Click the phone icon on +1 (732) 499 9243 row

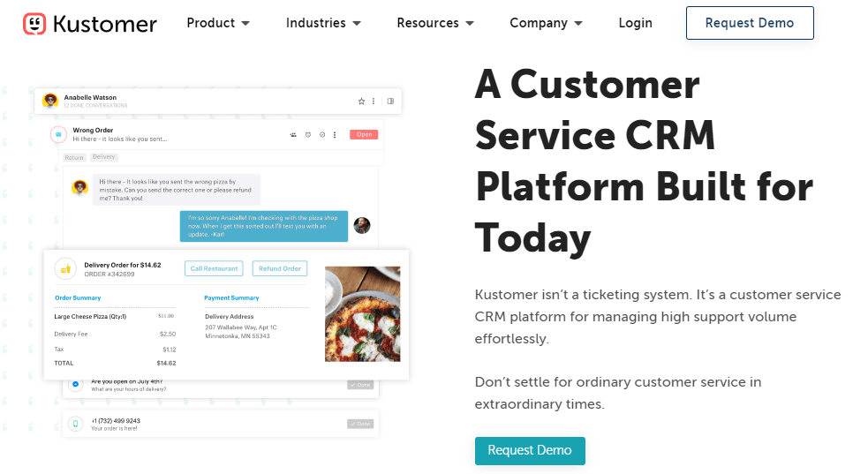pos(76,425)
